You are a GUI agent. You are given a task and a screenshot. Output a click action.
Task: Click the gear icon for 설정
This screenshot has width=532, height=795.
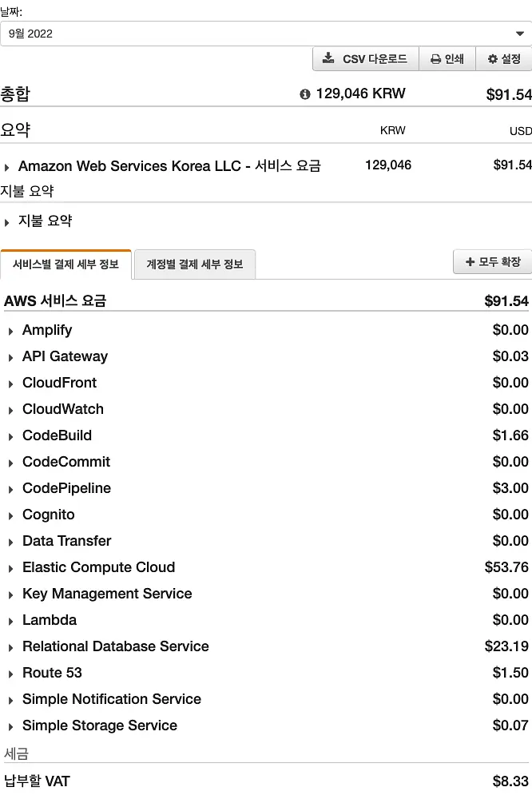tap(493, 59)
